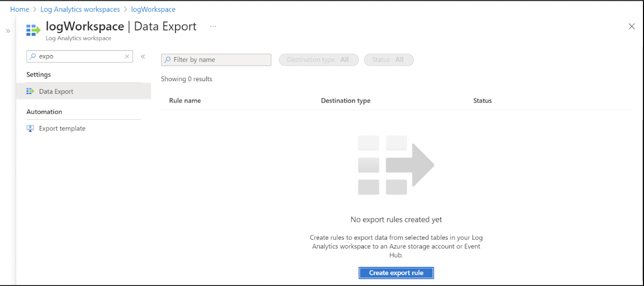Sort by Rule name column header
This screenshot has width=644, height=286.
pos(185,101)
